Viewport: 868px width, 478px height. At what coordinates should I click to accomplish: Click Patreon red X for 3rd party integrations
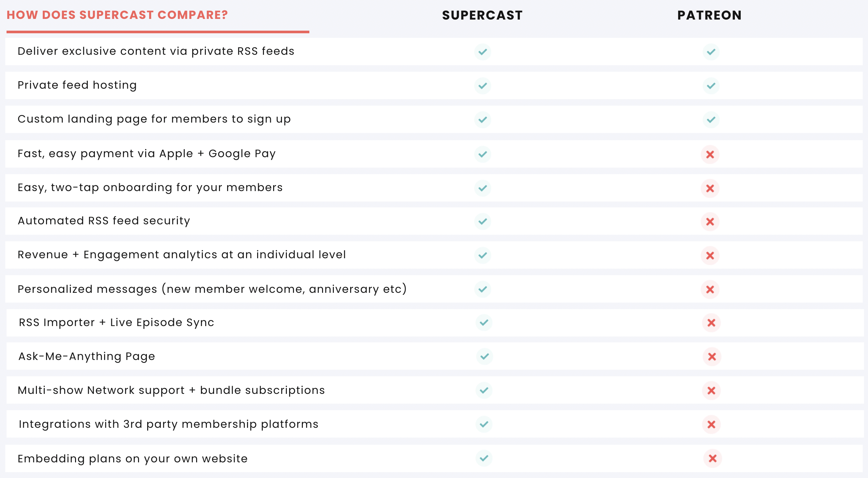point(711,425)
